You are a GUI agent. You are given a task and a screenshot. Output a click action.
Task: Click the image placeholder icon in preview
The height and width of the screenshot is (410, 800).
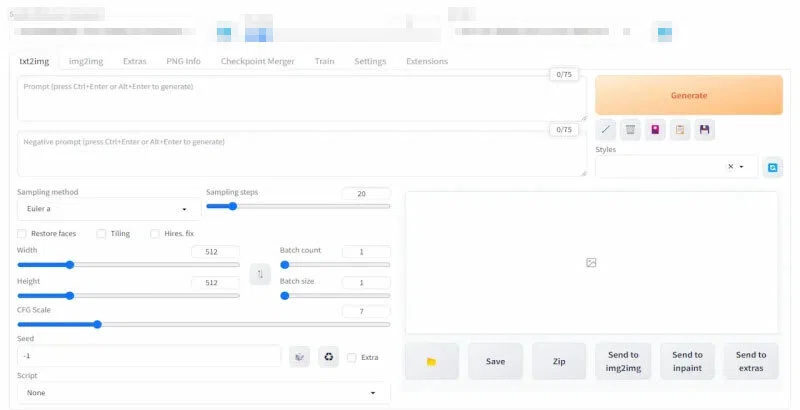tap(591, 263)
